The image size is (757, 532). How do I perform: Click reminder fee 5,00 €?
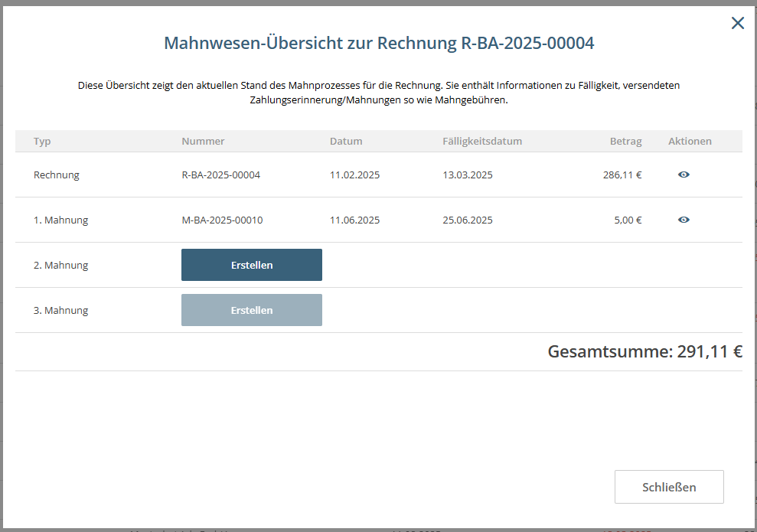pos(628,220)
